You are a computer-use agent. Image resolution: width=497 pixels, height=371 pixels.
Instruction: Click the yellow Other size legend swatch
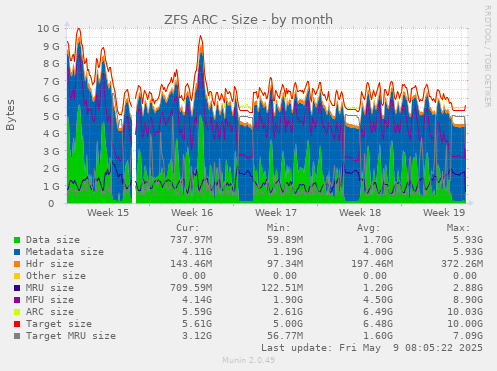pos(17,276)
